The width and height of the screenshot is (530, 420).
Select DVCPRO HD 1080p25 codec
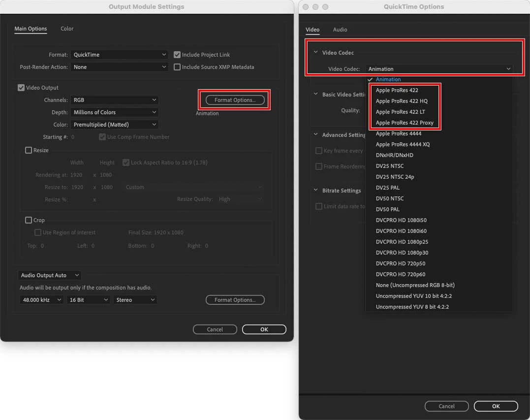point(439,242)
